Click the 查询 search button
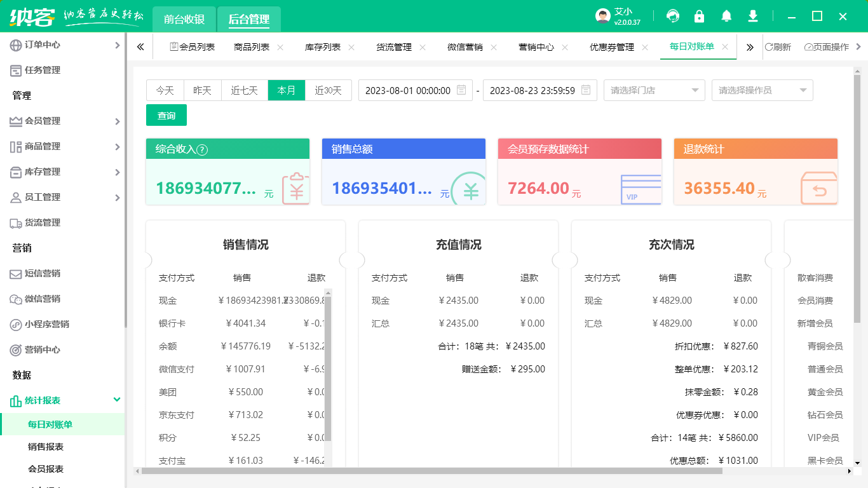 (166, 115)
